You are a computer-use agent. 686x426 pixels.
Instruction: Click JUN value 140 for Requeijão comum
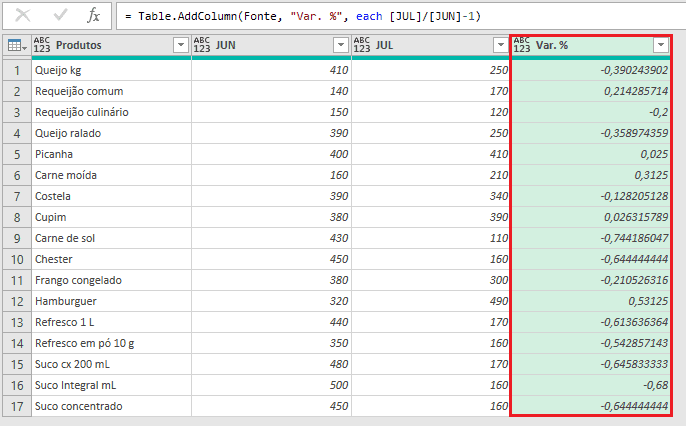coord(272,91)
